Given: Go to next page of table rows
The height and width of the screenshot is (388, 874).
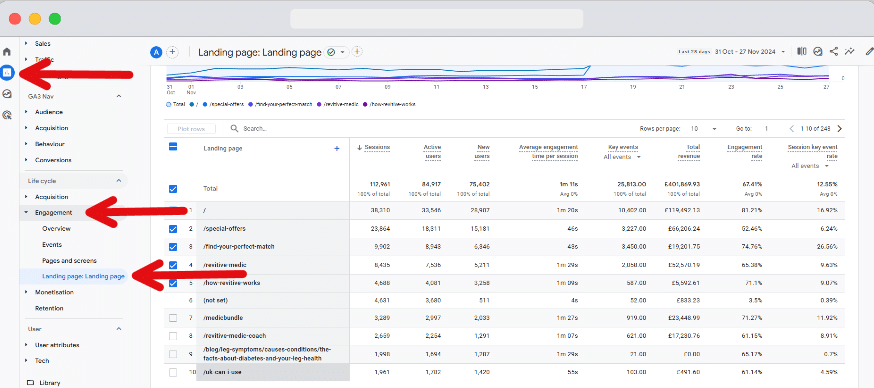Looking at the screenshot, I should 840,129.
